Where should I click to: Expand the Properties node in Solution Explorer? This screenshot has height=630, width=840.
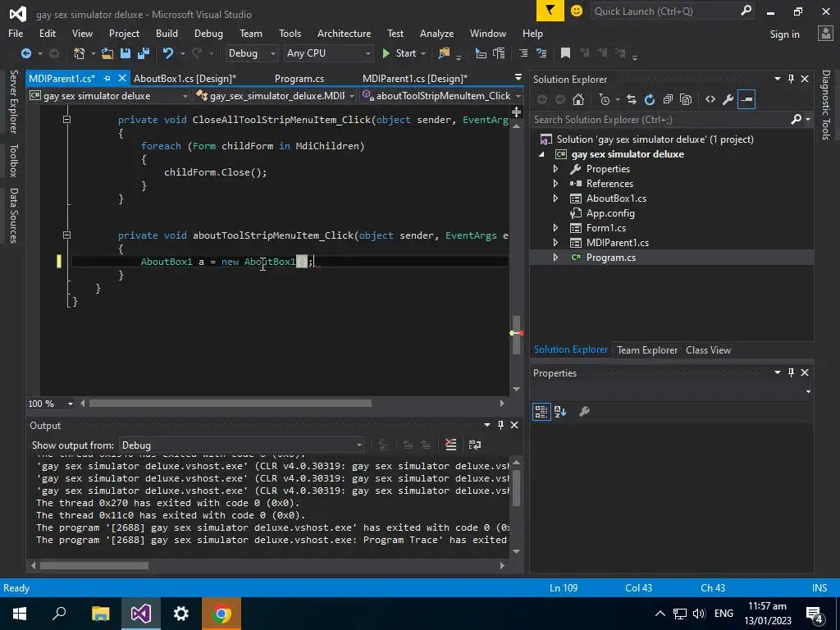(555, 169)
